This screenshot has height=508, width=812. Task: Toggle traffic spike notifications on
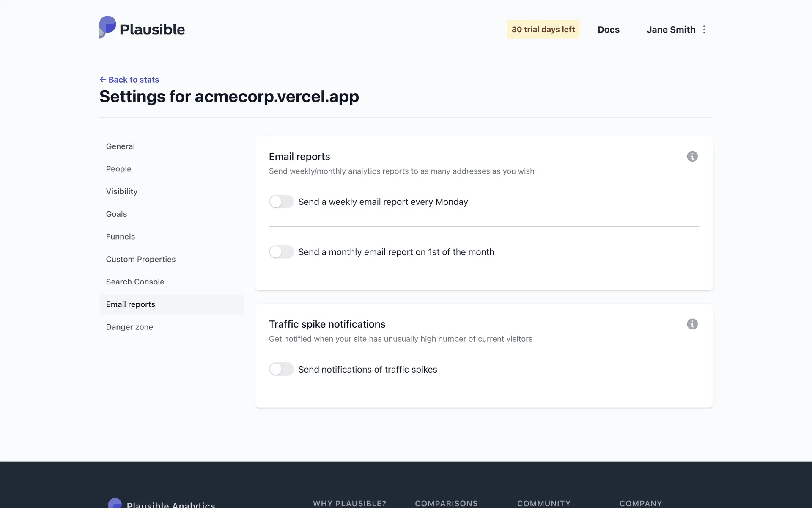281,370
